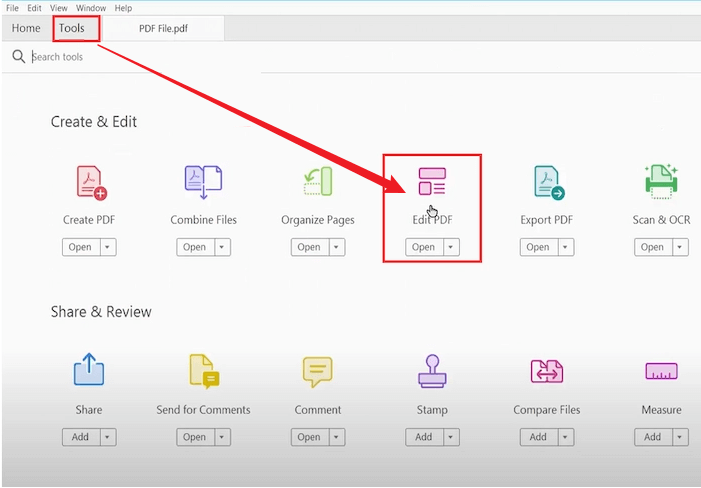Screen dimensions: 701x488
Task: Switch to the Tools tab
Action: (72, 28)
